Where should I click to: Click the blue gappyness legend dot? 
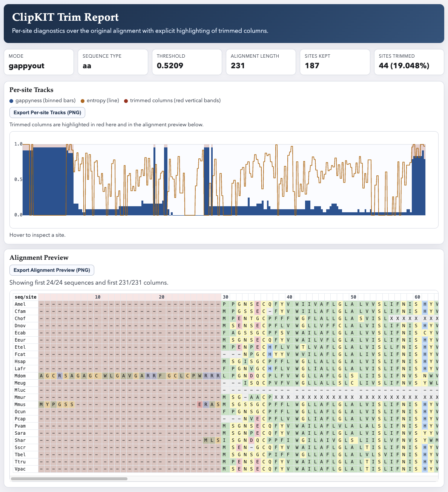(x=12, y=101)
